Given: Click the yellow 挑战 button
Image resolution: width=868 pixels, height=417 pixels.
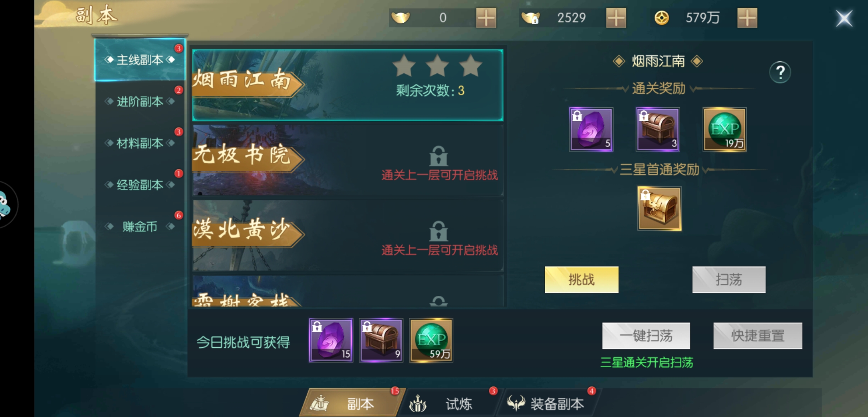Looking at the screenshot, I should tap(581, 280).
